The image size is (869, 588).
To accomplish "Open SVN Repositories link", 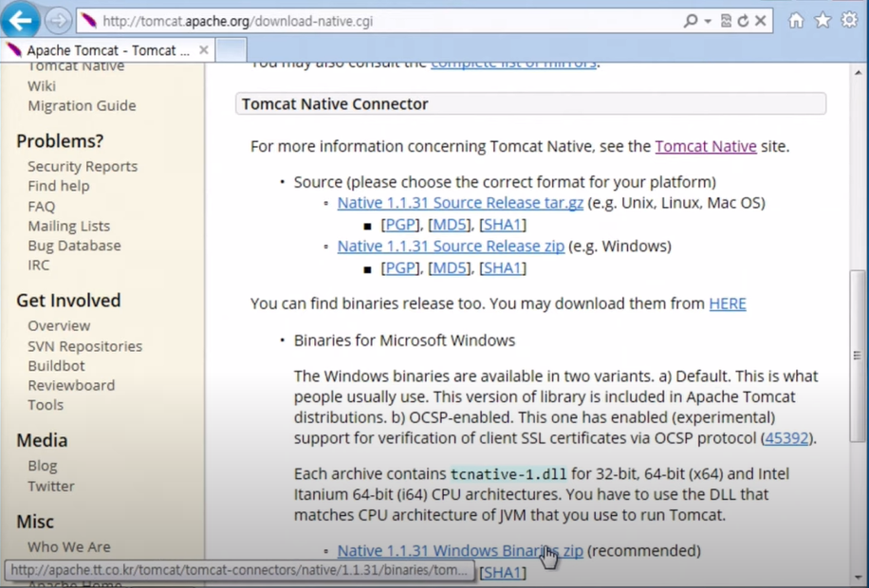I will click(x=84, y=346).
